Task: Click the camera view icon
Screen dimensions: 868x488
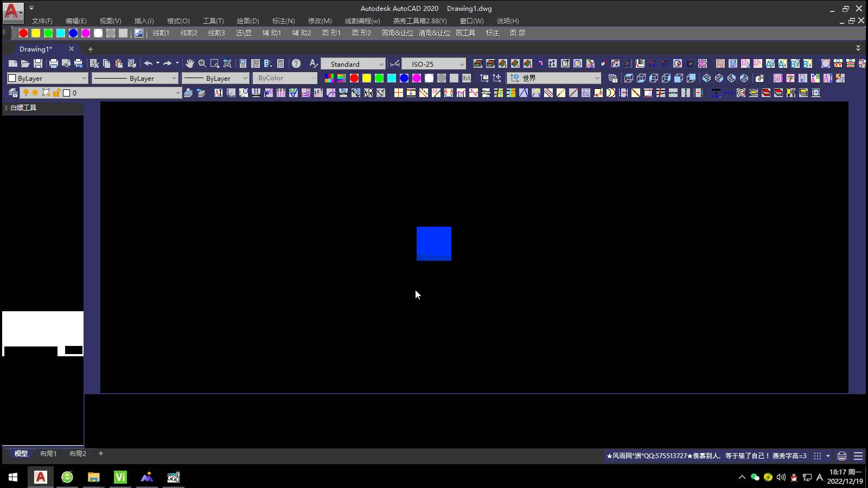Action: coord(759,78)
